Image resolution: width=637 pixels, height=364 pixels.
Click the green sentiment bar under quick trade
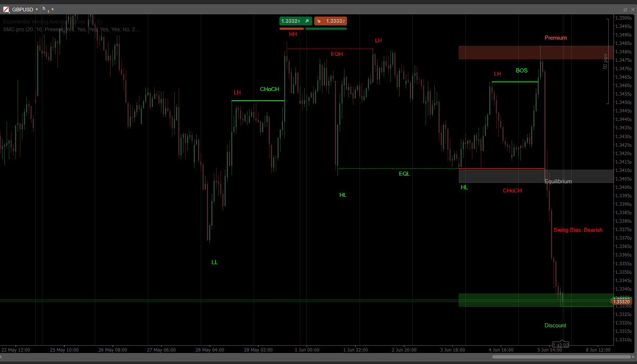point(326,29)
